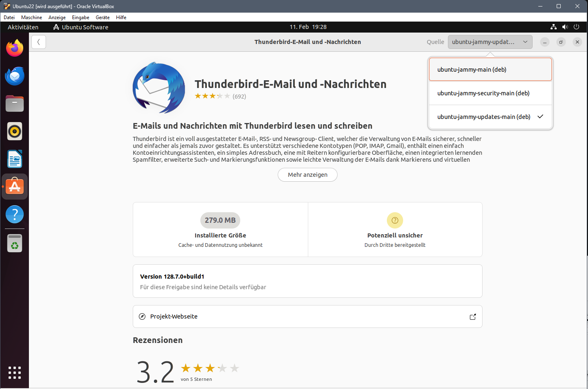Click the Version 128.7.0+build1 card
Image resolution: width=588 pixels, height=389 pixels.
(307, 281)
